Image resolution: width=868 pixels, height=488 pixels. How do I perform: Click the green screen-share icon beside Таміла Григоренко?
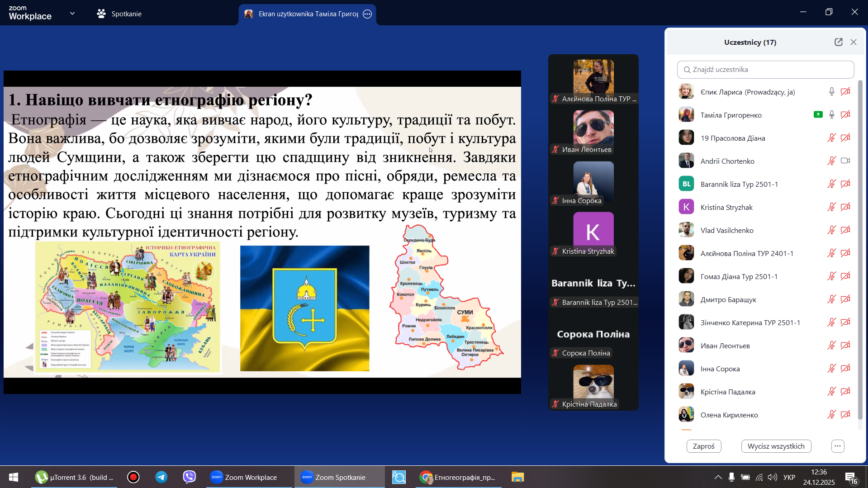point(818,115)
